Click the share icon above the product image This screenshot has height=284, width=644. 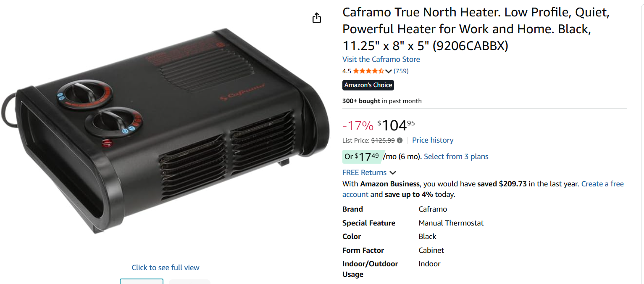317,18
